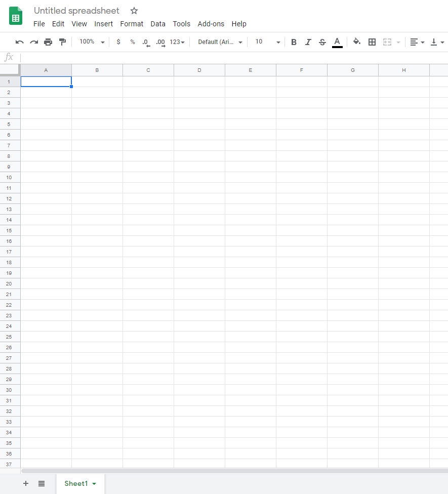Open the zoom level dropdown

(91, 42)
